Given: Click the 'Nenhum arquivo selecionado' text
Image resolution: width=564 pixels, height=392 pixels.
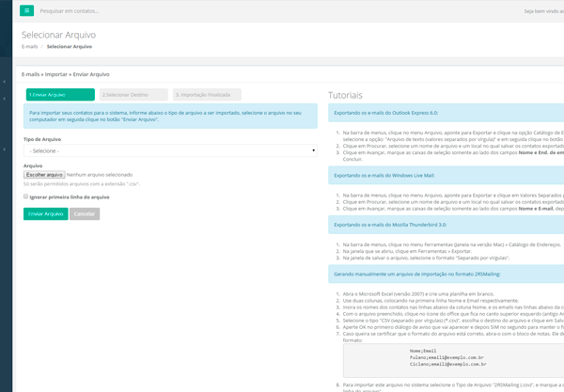Looking at the screenshot, I should pyautogui.click(x=100, y=175).
